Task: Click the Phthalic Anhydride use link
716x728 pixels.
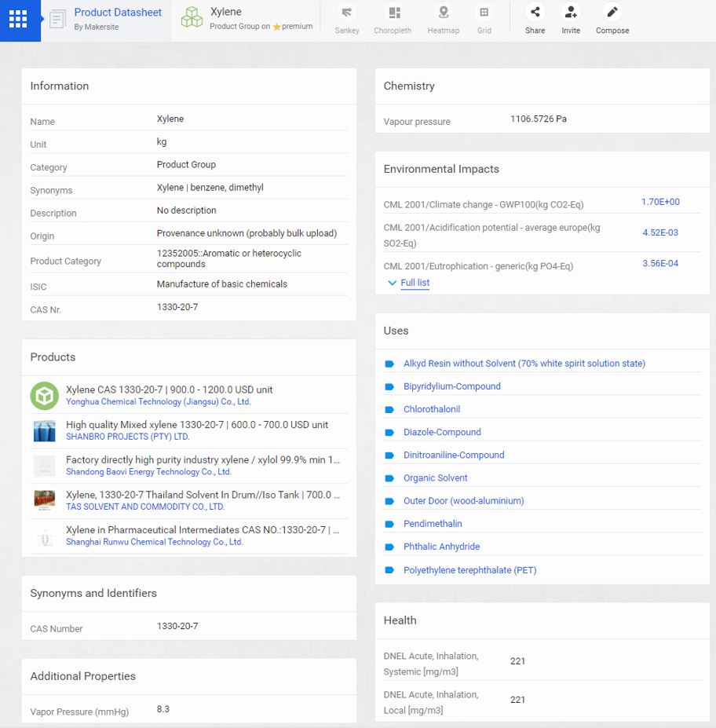Action: [x=441, y=547]
